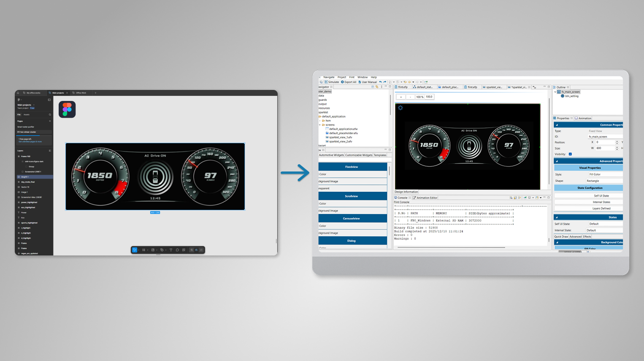Open the Flint menu

(352, 77)
